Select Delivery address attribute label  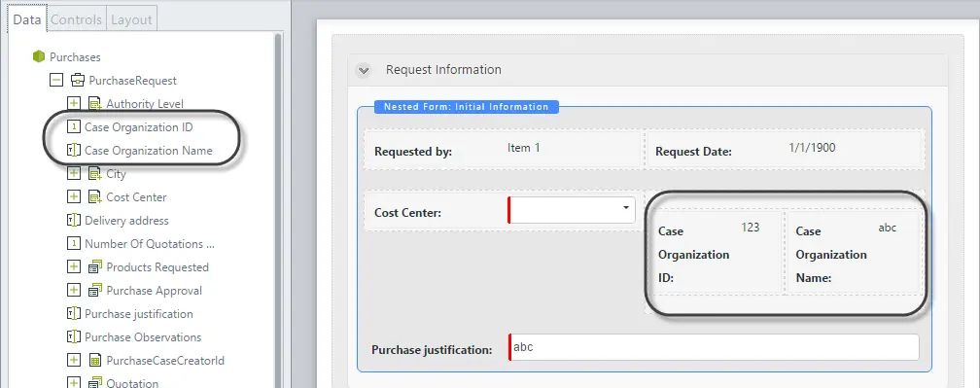[126, 221]
